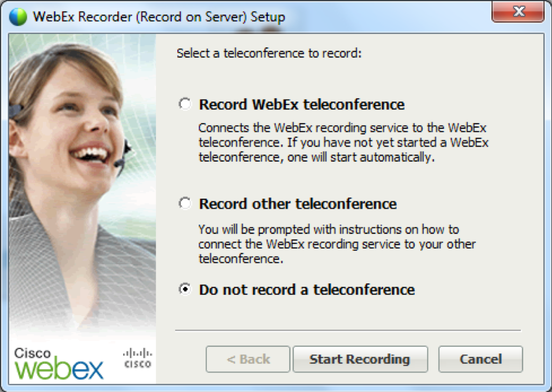Click the bold "Record other teleconference" label text
Screen dimensions: 552x392
(298, 204)
